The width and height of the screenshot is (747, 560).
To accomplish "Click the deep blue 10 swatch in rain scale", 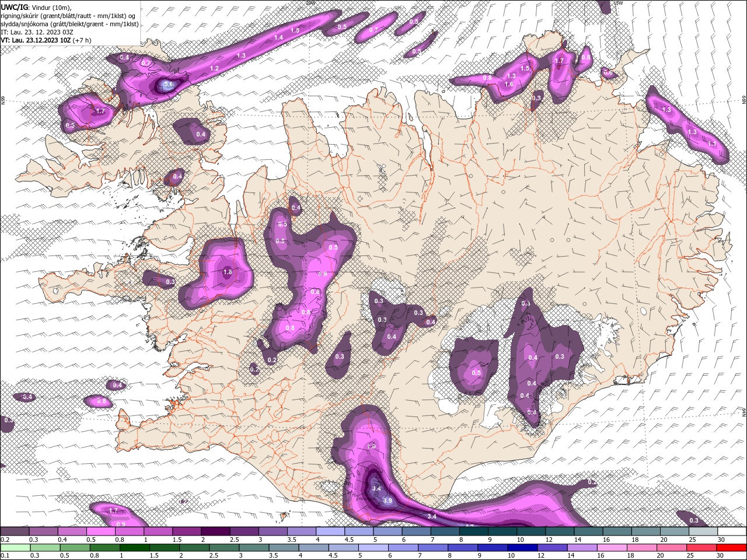I will [522, 548].
